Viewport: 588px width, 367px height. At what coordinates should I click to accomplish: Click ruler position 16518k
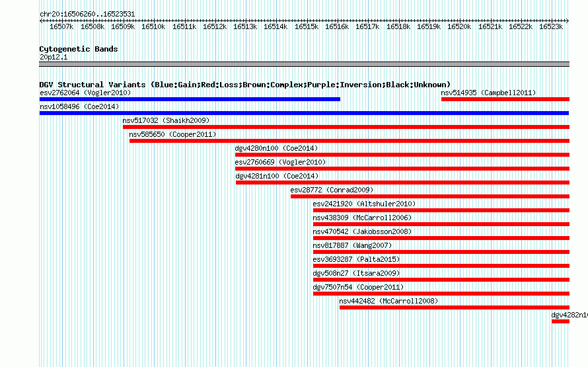(398, 26)
